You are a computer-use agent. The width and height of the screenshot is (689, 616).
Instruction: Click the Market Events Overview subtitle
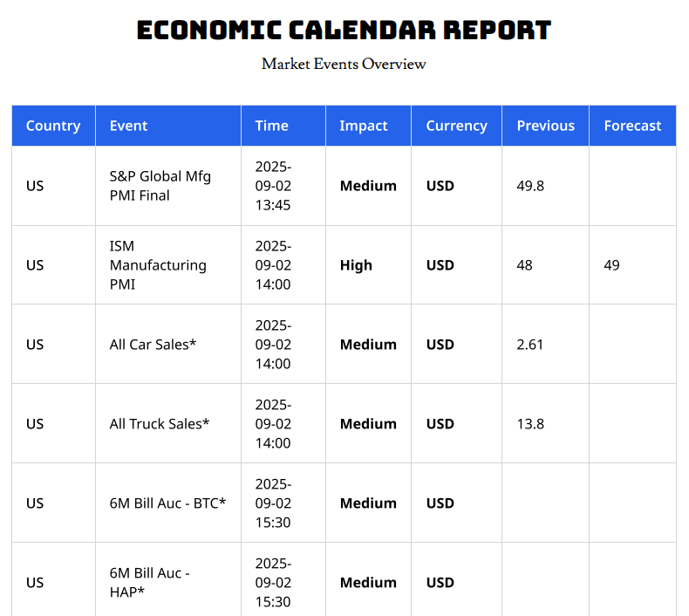344,64
